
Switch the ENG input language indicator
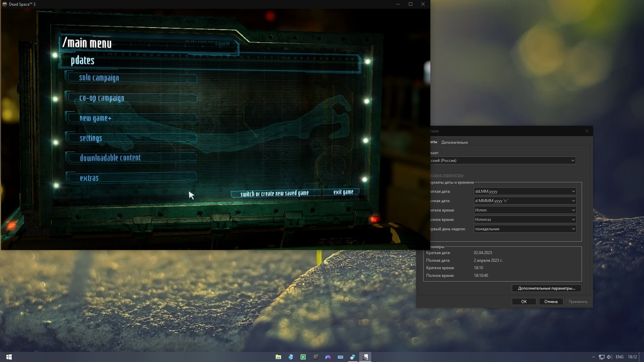(x=619, y=357)
